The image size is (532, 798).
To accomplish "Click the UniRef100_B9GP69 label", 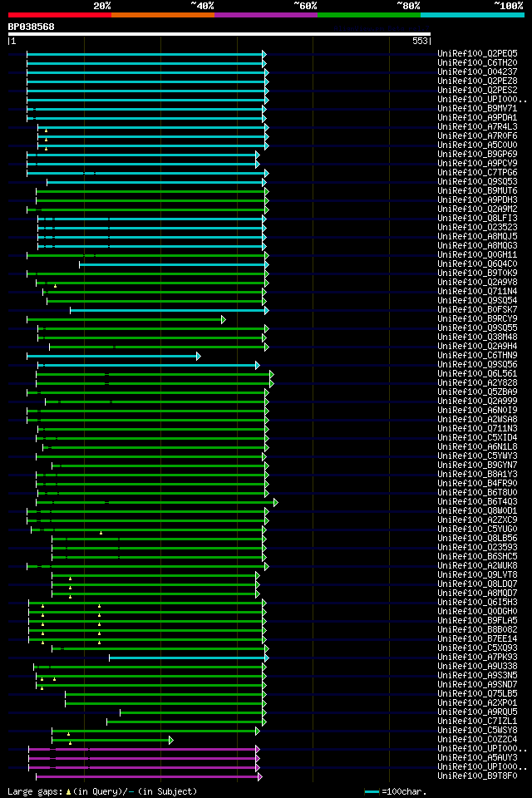I will [477, 155].
